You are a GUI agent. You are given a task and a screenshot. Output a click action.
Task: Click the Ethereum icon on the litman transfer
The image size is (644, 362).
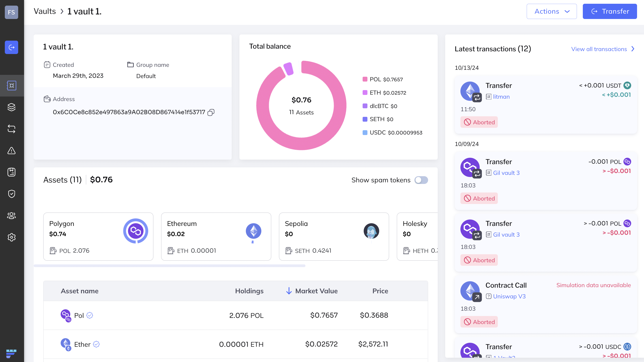pos(470,91)
